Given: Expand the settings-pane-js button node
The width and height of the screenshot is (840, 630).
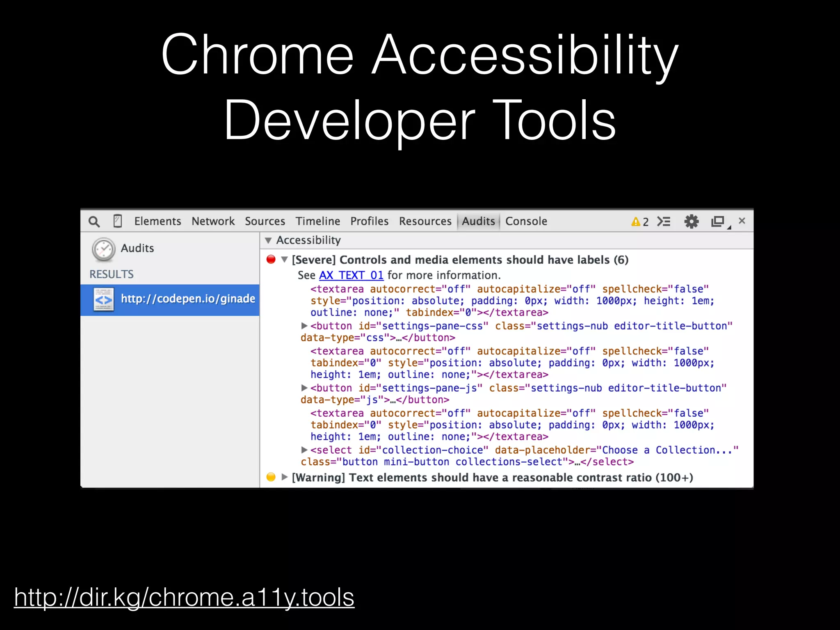Looking at the screenshot, I should 304,388.
